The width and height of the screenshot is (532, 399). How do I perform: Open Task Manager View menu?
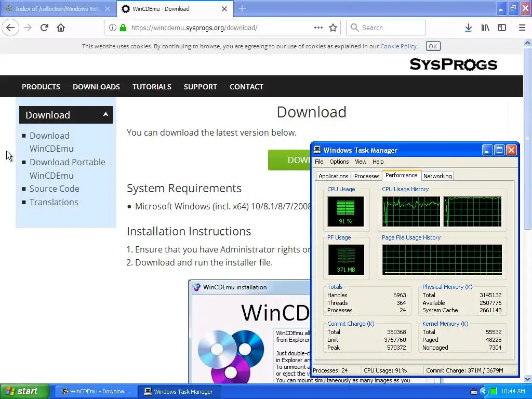point(361,162)
